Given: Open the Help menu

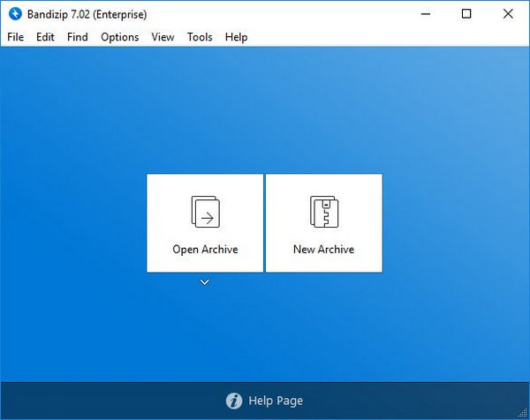Looking at the screenshot, I should click(236, 37).
